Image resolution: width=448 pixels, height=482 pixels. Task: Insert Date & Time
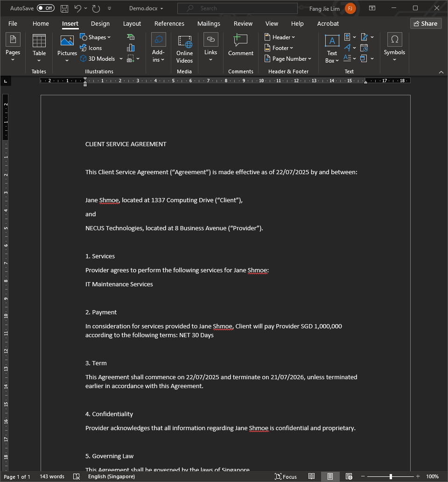pos(364,48)
